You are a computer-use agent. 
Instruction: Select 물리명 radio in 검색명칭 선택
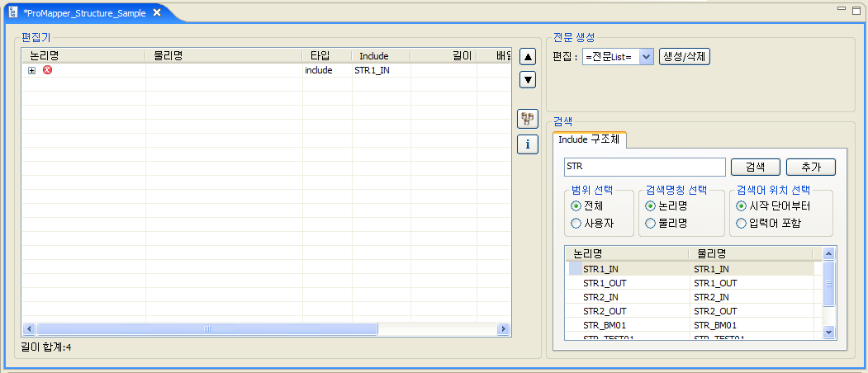click(651, 224)
